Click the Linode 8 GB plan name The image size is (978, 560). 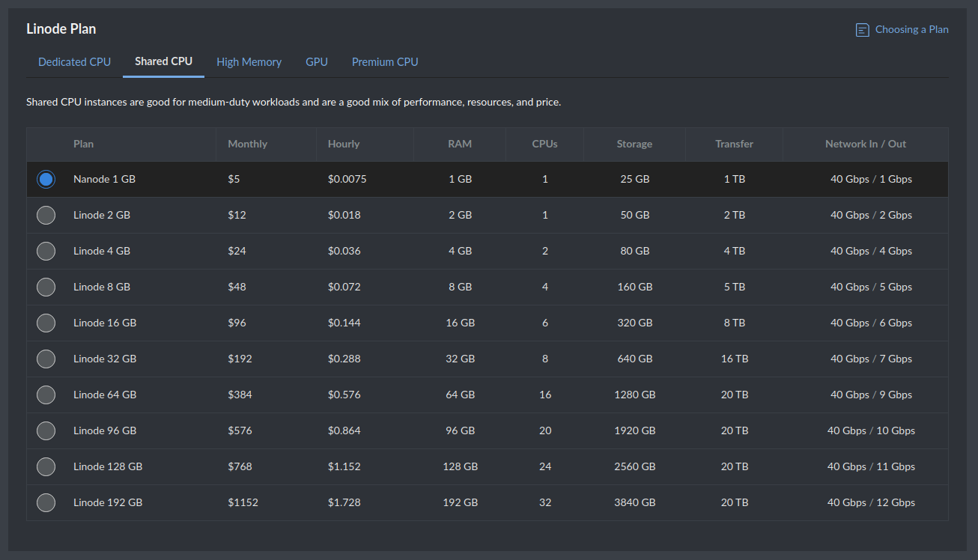[102, 287]
